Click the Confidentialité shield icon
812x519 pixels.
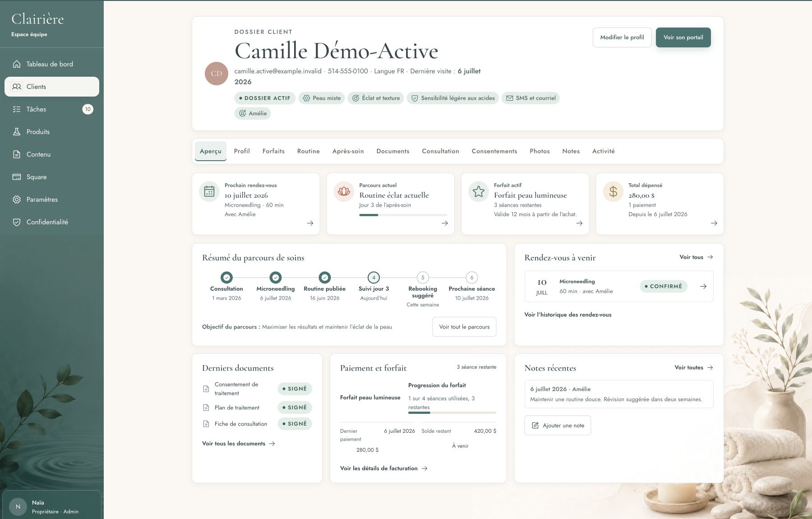click(x=17, y=222)
